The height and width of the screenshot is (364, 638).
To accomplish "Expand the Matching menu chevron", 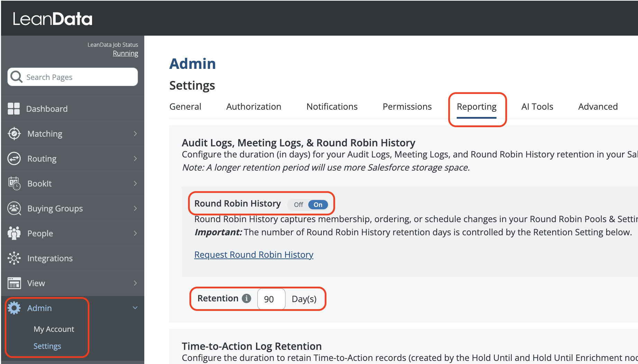I will [x=135, y=134].
